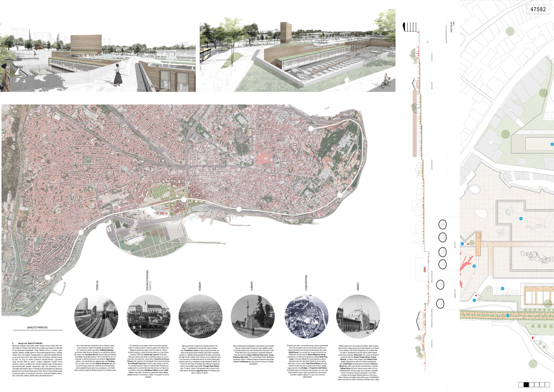554x392 pixels.
Task: Click the tall brown tower in right rendering
Action: (x=286, y=33)
